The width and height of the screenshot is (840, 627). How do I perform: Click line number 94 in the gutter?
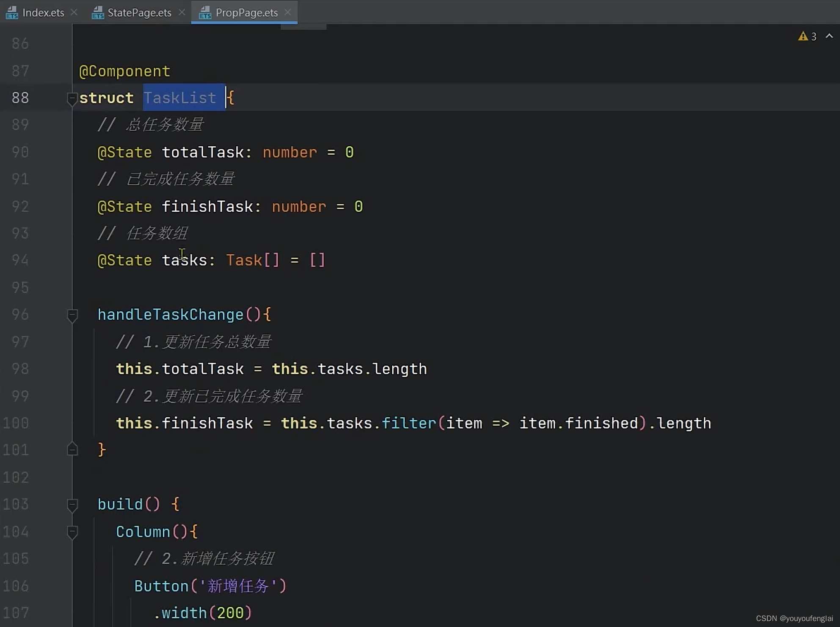coord(20,260)
